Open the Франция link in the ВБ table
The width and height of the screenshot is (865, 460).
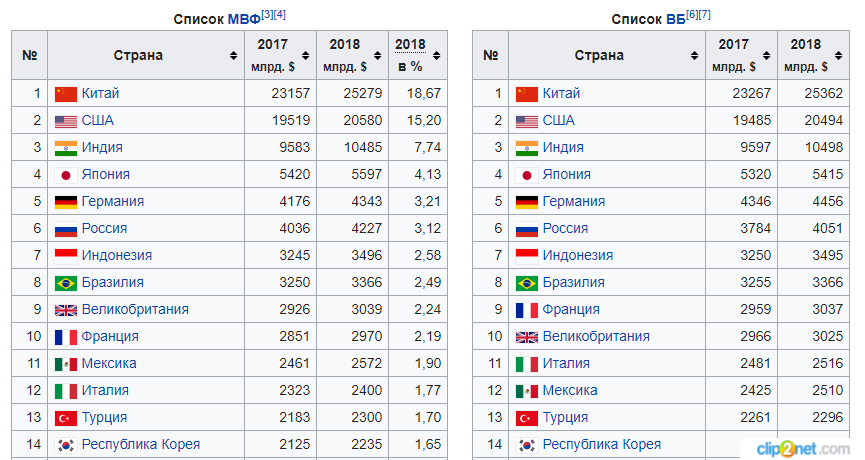(570, 309)
